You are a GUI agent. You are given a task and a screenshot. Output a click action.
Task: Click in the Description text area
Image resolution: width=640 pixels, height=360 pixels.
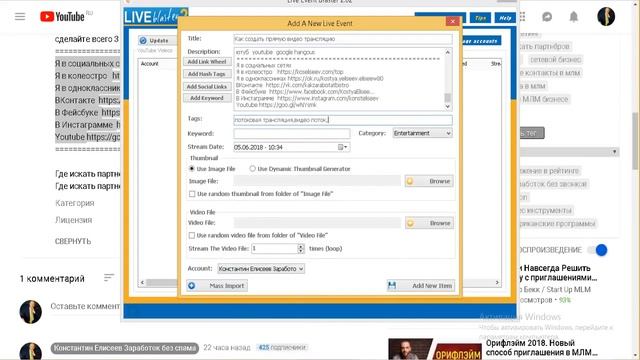click(339, 79)
